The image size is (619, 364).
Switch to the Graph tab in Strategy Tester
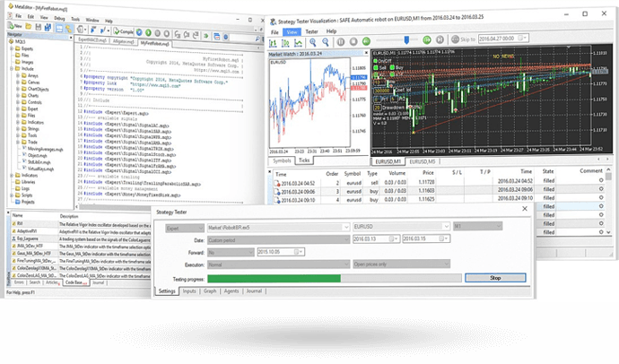[x=210, y=291]
